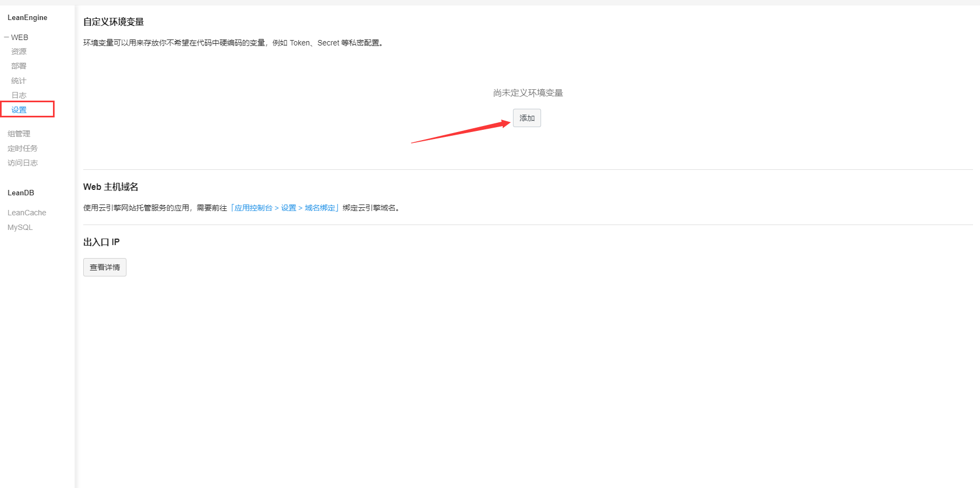Open 访问日志 in the sidebar
This screenshot has width=980, height=488.
[x=23, y=163]
